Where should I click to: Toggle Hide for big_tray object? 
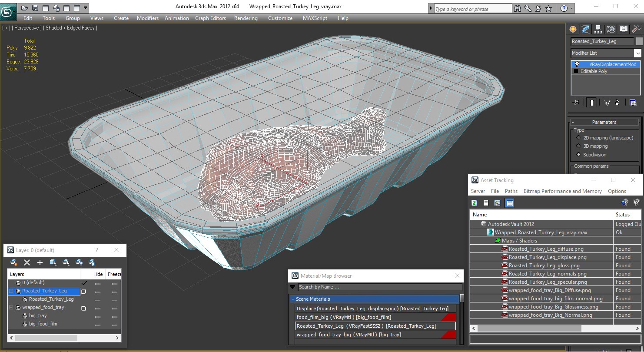tap(98, 316)
